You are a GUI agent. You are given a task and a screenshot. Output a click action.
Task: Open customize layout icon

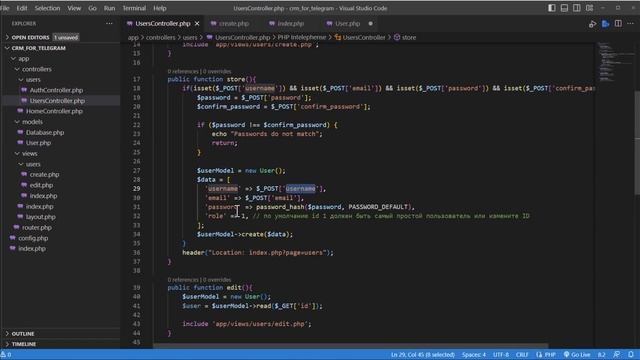[589, 8]
